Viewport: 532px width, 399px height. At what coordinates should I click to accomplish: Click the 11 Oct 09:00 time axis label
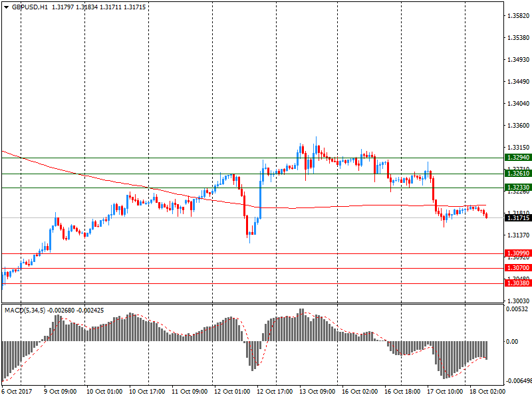(190, 392)
